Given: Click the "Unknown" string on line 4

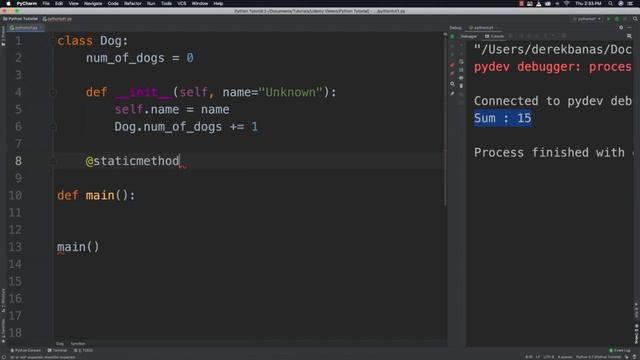Looking at the screenshot, I should (x=290, y=92).
